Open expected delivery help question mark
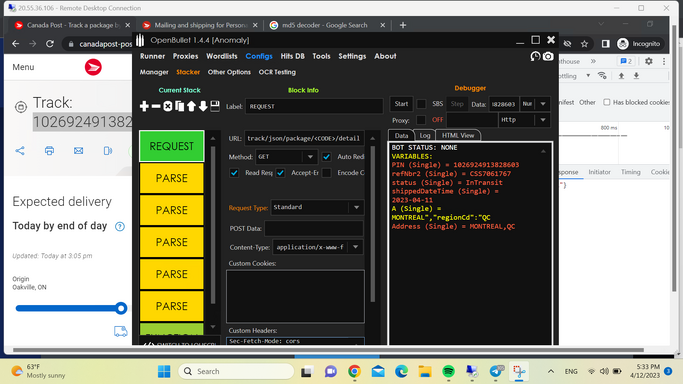The height and width of the screenshot is (384, 683). coord(120,226)
